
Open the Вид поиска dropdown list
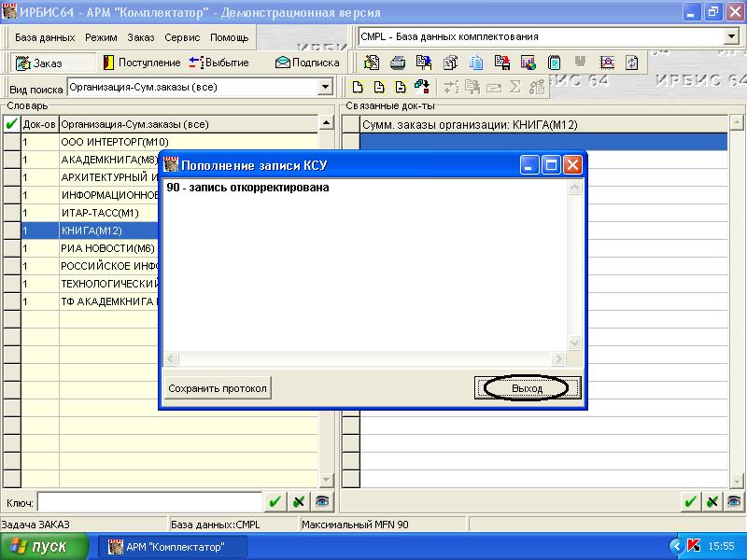(x=326, y=88)
